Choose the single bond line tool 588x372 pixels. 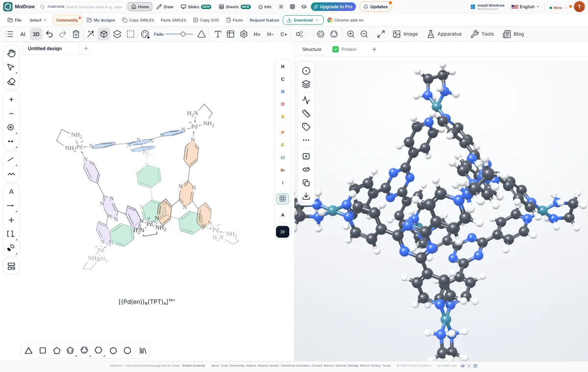(x=11, y=160)
